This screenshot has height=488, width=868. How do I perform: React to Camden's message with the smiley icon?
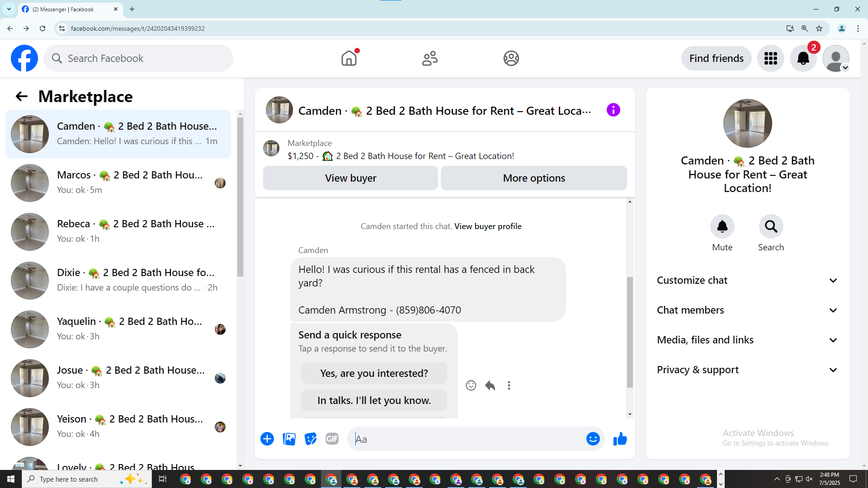point(471,385)
